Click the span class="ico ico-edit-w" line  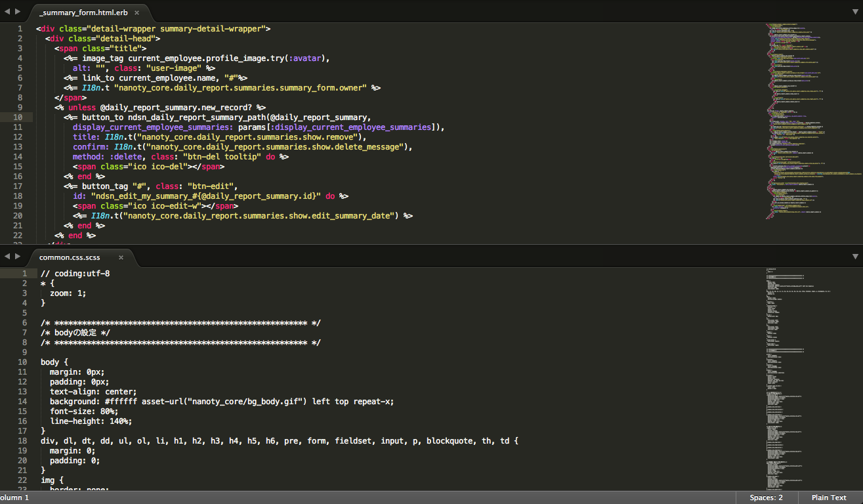click(155, 206)
